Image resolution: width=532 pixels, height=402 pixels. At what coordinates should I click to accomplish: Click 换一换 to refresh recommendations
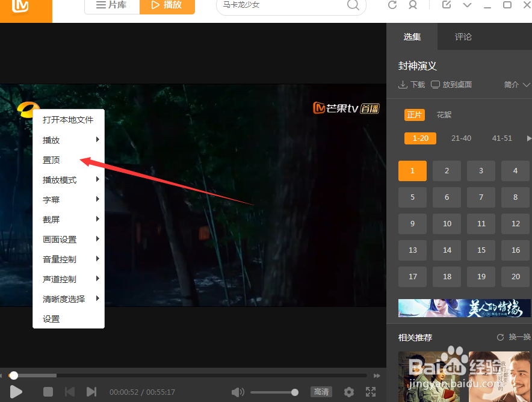514,337
